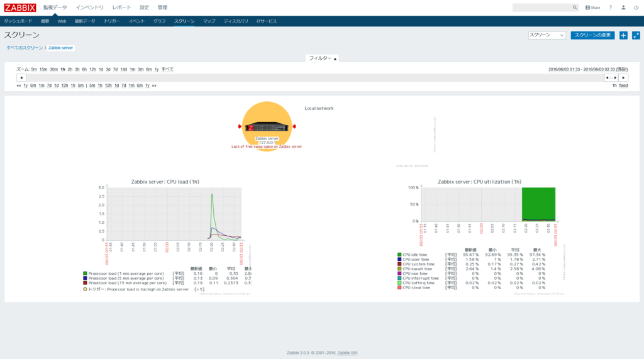This screenshot has width=644, height=359.
Task: Open the 監視データ menu
Action: tap(55, 8)
